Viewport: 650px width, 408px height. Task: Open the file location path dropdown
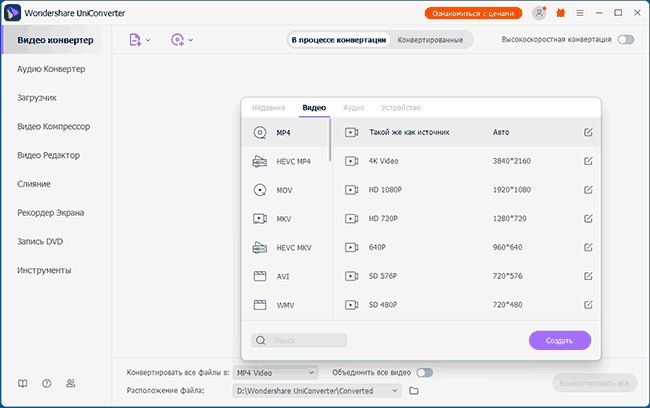click(317, 391)
